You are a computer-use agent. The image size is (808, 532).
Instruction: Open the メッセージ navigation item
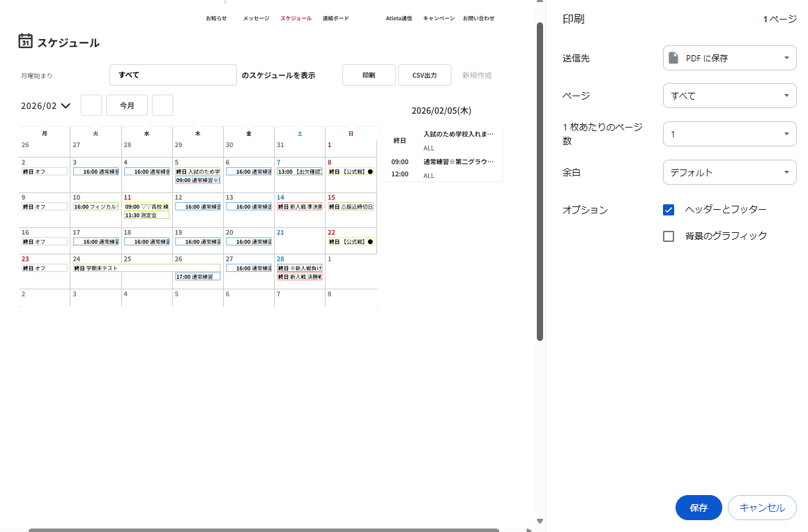(x=256, y=18)
